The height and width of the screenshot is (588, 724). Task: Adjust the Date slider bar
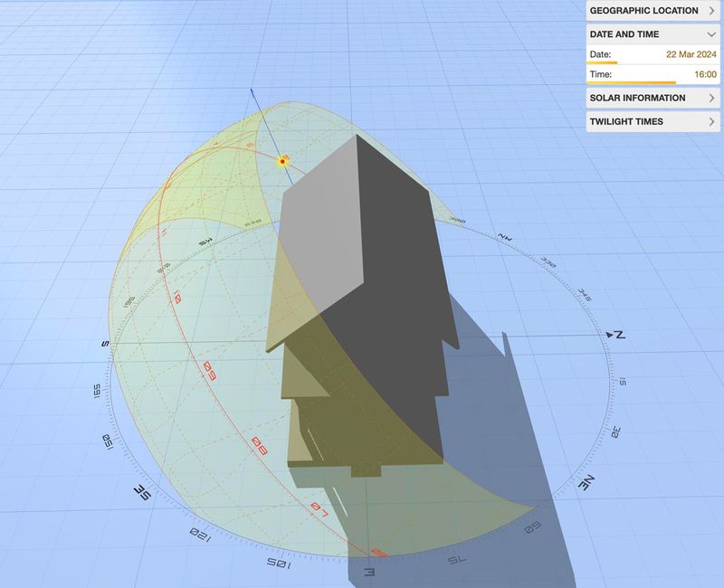point(653,62)
